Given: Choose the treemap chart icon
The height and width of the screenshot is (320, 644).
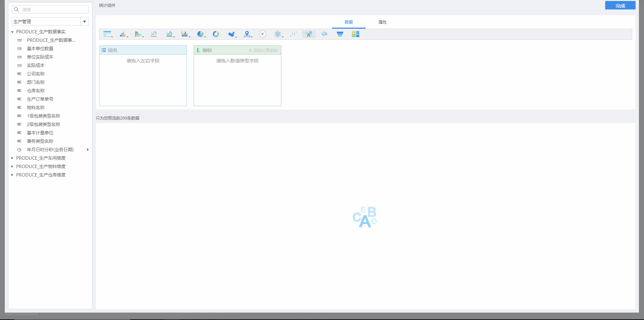Looking at the screenshot, I should point(356,34).
